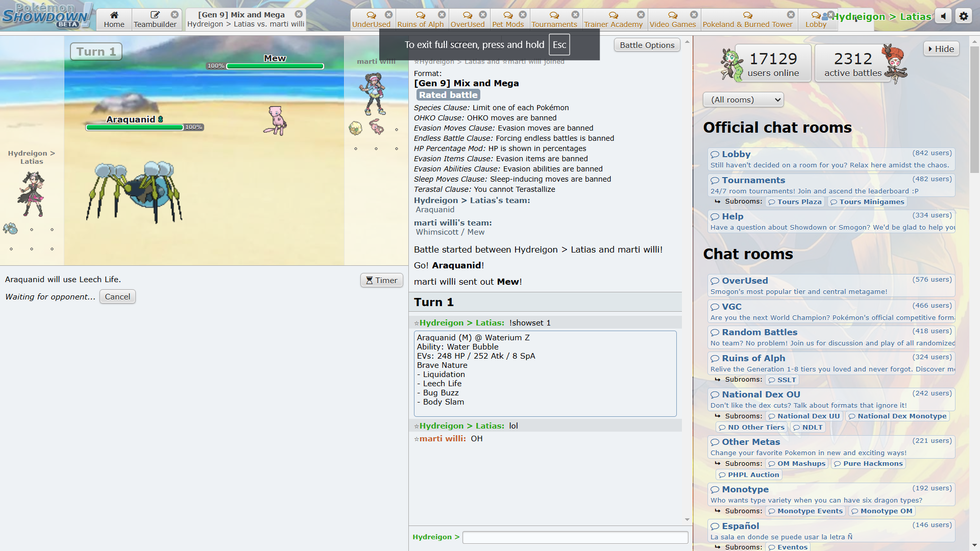Start the battle Timer
Viewport: 980px width, 551px height.
coord(381,280)
